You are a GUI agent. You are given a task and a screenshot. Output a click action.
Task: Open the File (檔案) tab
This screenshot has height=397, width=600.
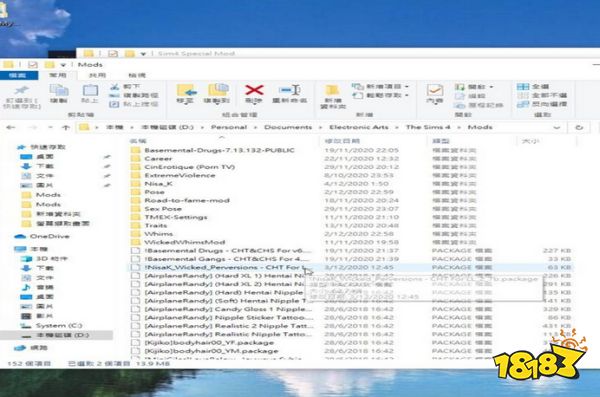pyautogui.click(x=18, y=75)
